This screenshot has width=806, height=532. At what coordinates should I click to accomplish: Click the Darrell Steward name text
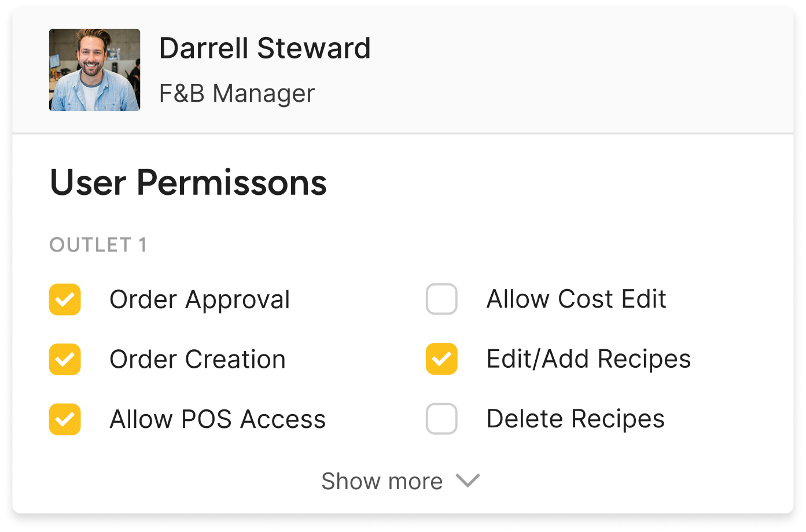coord(264,49)
